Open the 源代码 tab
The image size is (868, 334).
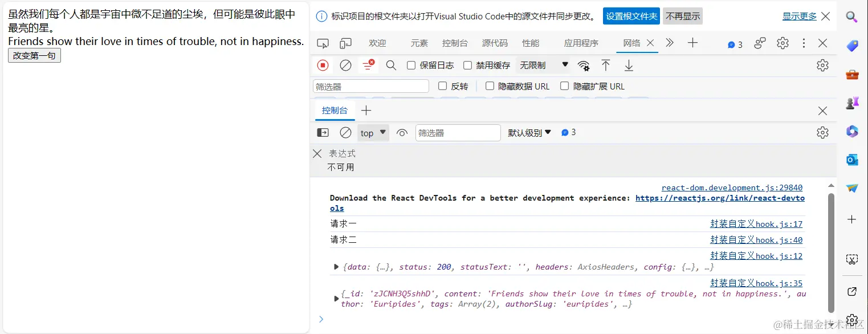click(495, 43)
